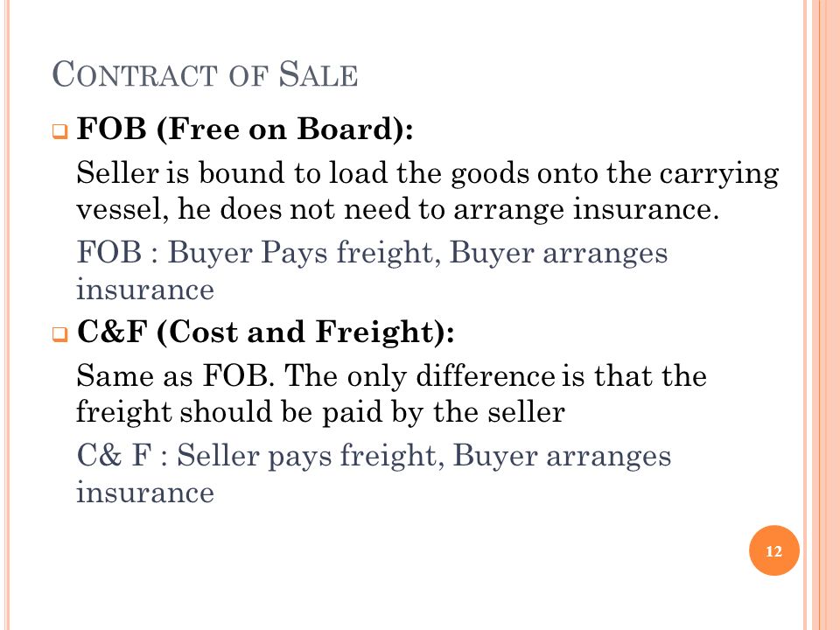Click the phrase 'arrange insurance' in FOB text
840x630 pixels.
click(x=586, y=209)
